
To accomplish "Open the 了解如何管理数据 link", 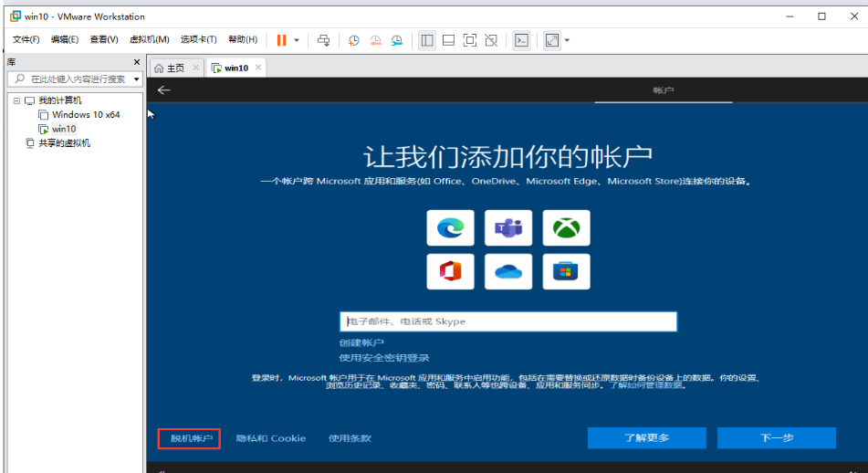I will click(x=648, y=385).
